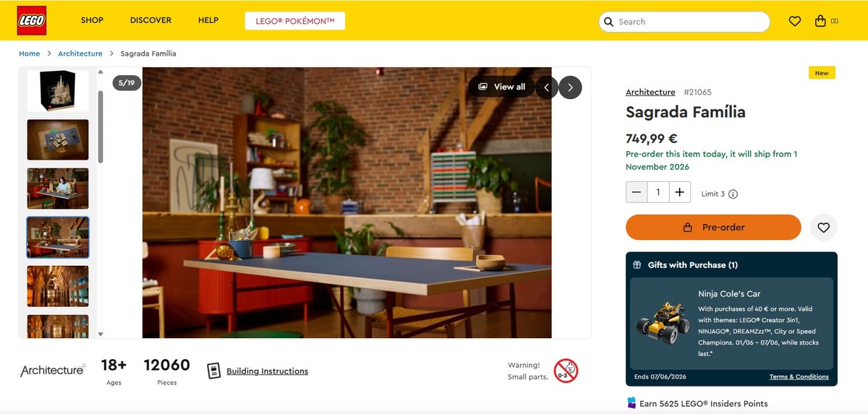Open the LEGO POKÉMON promo link
The image size is (868, 414).
[x=295, y=21]
